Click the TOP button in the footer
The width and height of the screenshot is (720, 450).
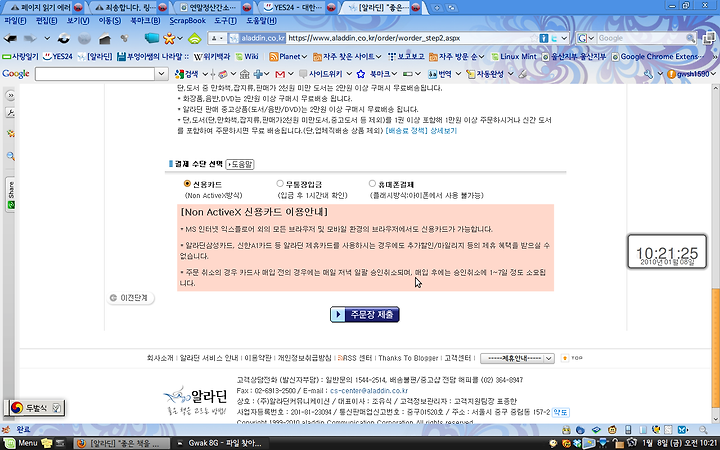click(x=572, y=358)
